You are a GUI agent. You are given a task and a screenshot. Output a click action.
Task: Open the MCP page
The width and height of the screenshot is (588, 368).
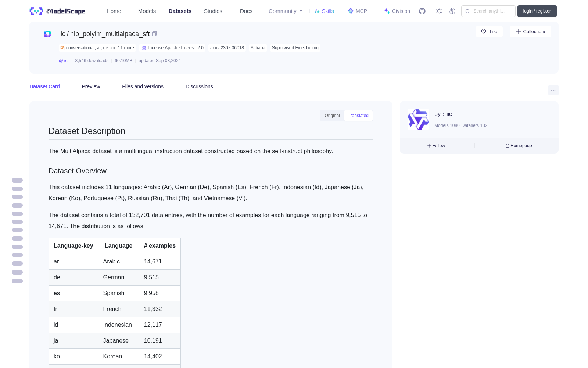(357, 11)
